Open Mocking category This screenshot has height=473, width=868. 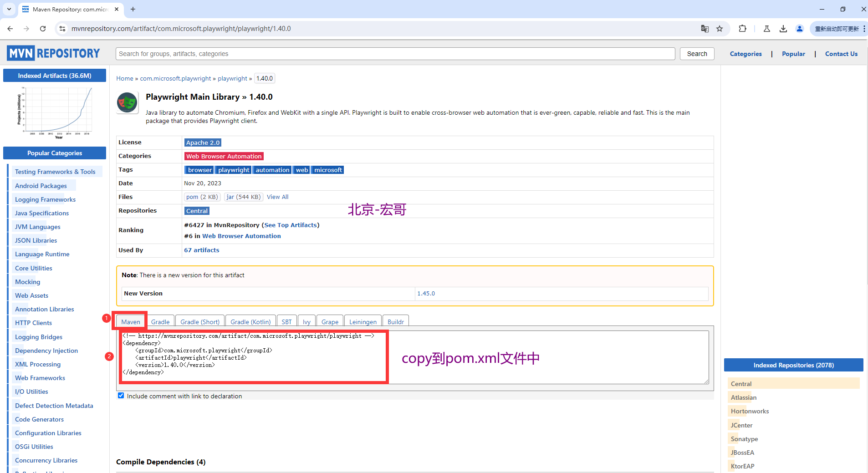pos(28,282)
